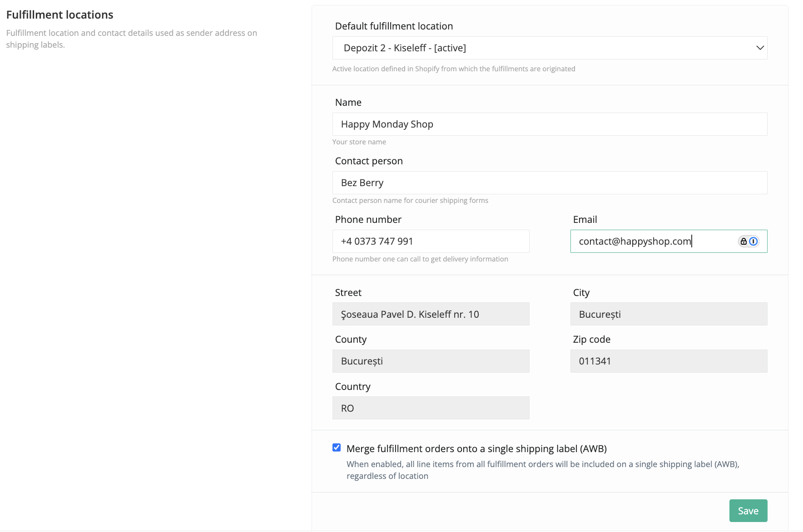Click the Name input with Happy Monday Shop
The image size is (803, 532).
point(550,124)
